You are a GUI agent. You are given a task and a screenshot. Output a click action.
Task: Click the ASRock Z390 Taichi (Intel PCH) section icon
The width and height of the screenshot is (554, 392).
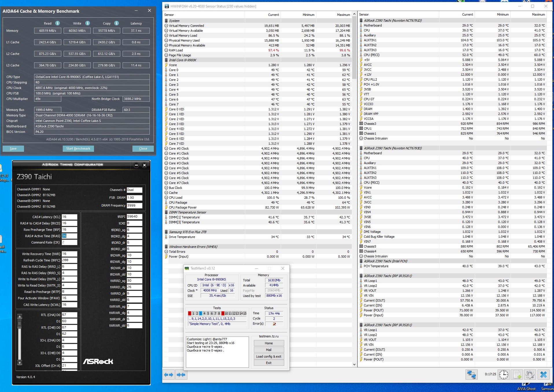click(361, 261)
